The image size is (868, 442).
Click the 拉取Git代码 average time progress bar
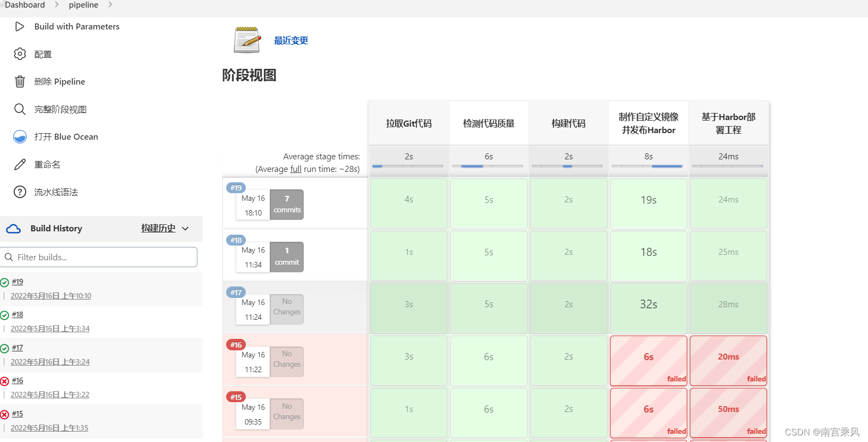(x=408, y=166)
